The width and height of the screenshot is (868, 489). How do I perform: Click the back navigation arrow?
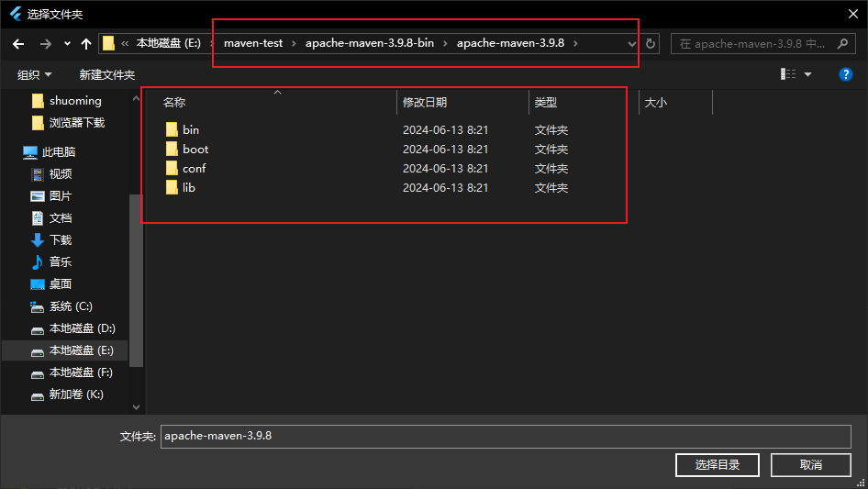point(18,44)
